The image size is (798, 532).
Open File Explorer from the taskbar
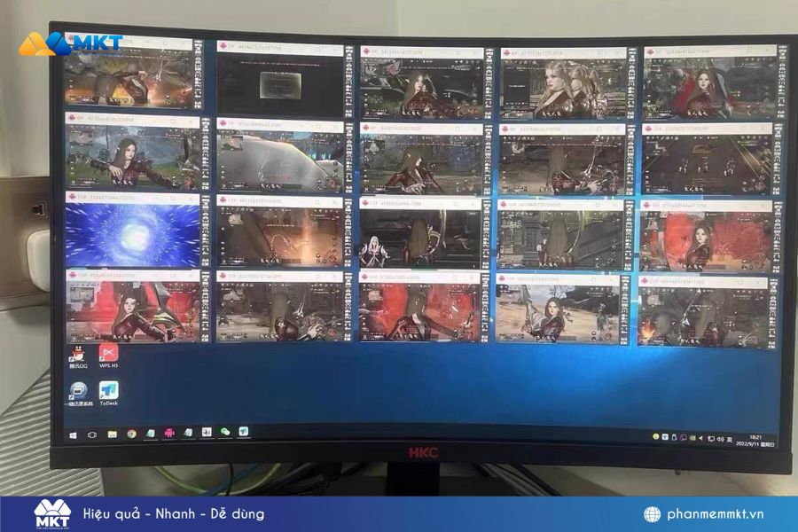point(112,434)
